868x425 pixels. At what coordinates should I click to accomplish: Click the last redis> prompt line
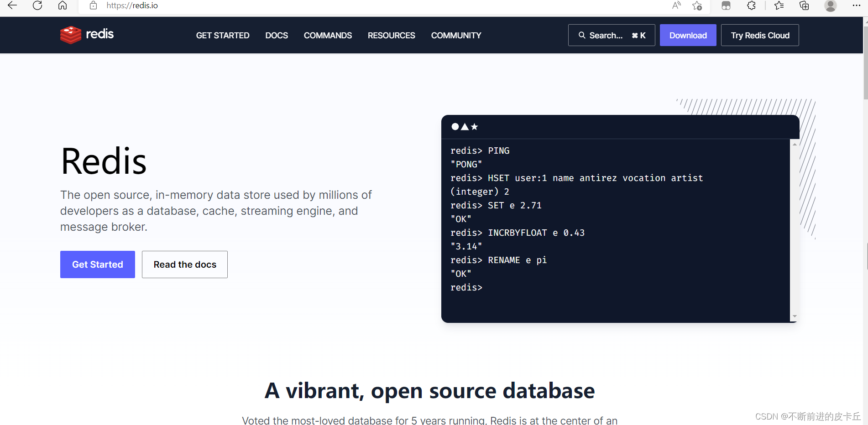pos(466,287)
